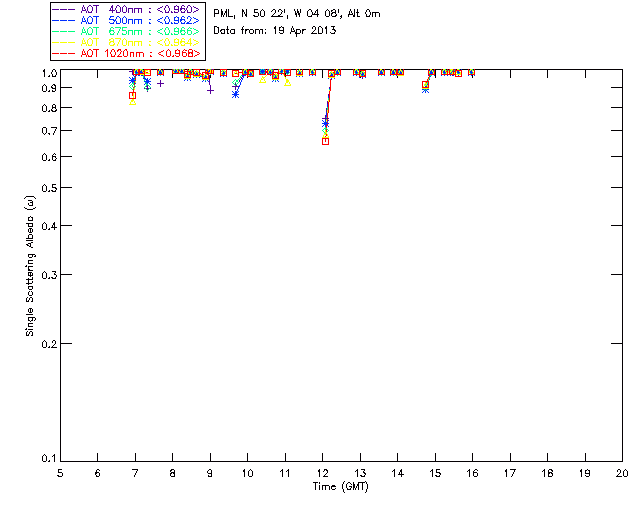Image resolution: width=640 pixels, height=512 pixels.
Task: Click the red square marker near 14.7 hours
Action: [x=425, y=85]
